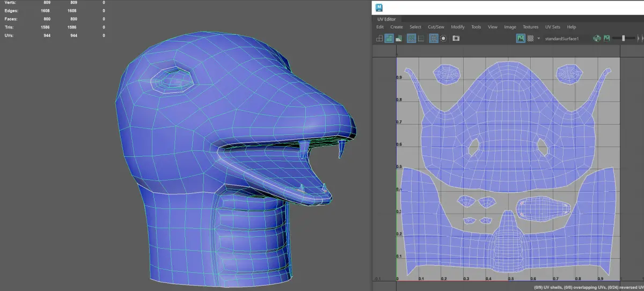Viewport: 644px width, 291px height.
Task: Adjust the image dimming slider
Action: coord(624,39)
